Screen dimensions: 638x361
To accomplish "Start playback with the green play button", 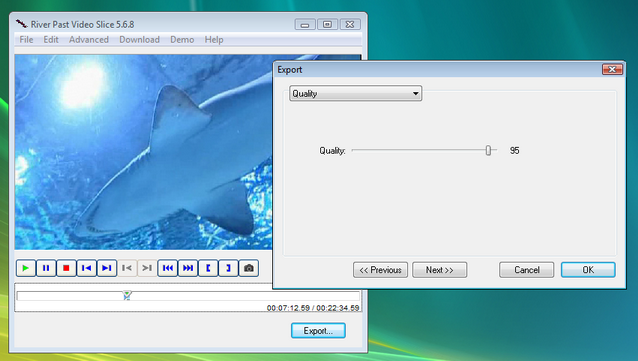I will click(x=26, y=268).
